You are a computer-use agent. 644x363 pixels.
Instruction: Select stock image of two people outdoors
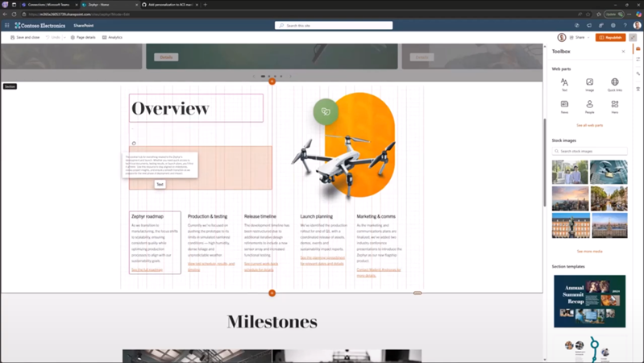point(570,173)
